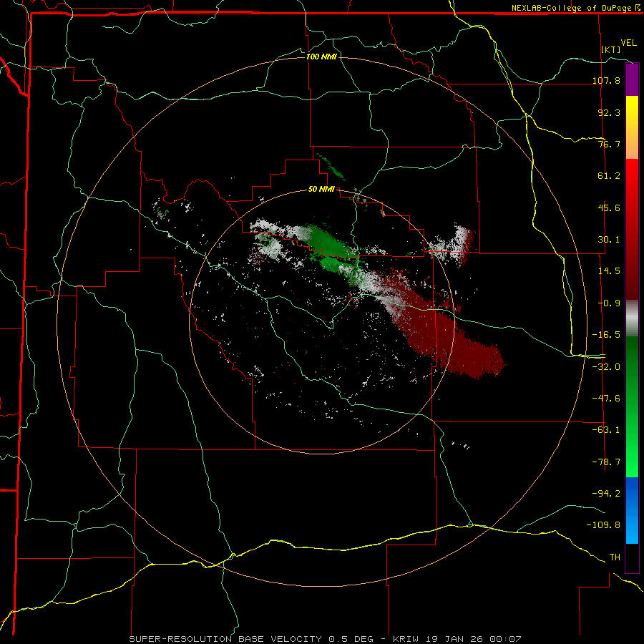Click the 92.3 legend value
Image resolution: width=644 pixels, height=644 pixels.
(x=609, y=112)
